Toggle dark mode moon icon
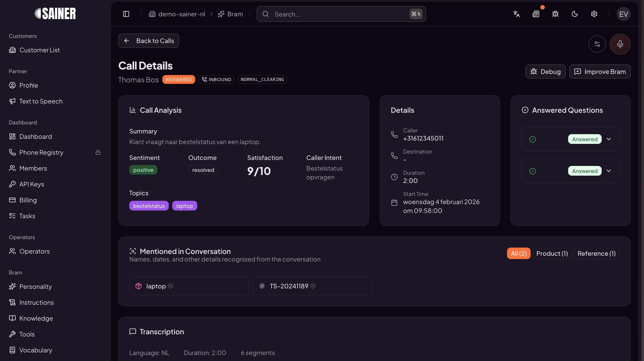Viewport: 644px width, 361px height. click(x=575, y=14)
